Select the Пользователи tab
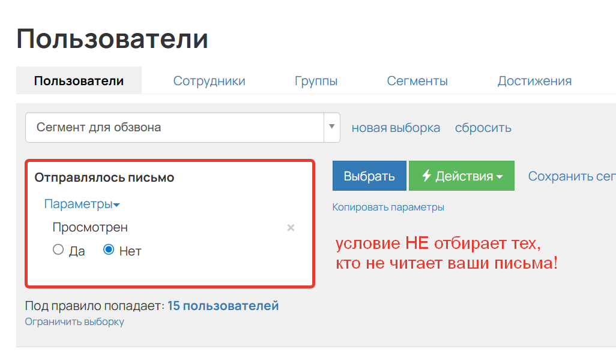The image size is (616, 364). click(x=79, y=81)
